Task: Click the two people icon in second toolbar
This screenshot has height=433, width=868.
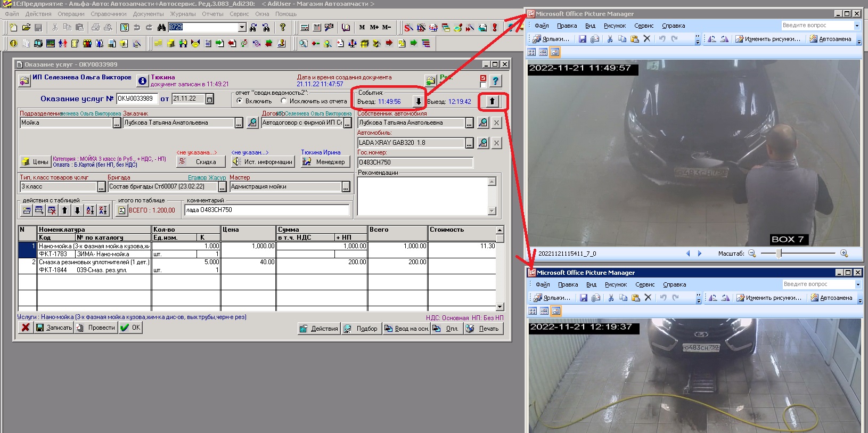Action: pyautogui.click(x=63, y=44)
